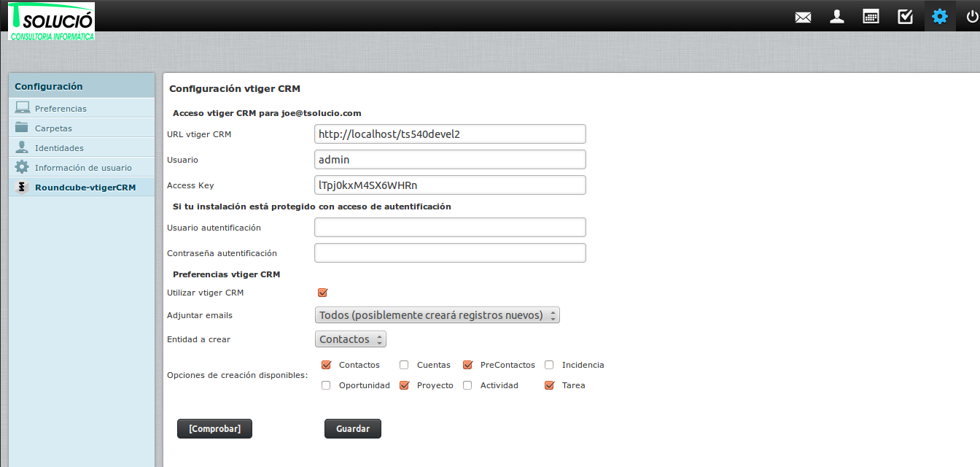Open the Address Book person icon
The image size is (980, 467).
[837, 17]
